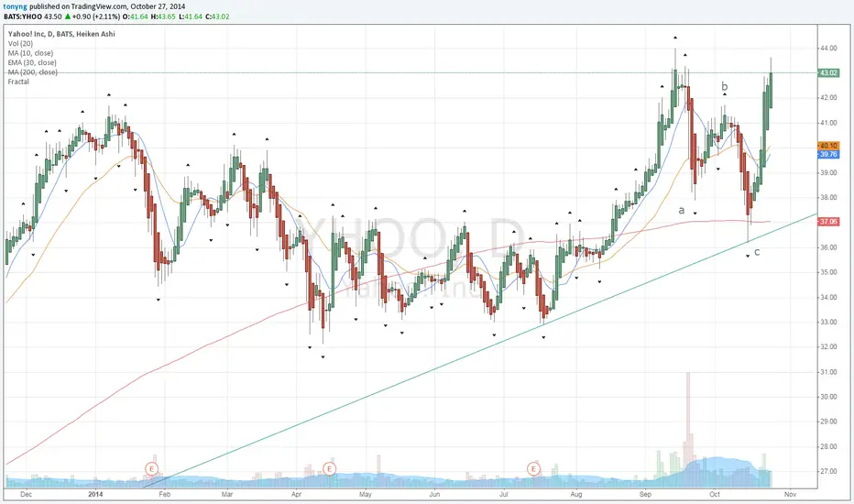Click the red 37.06 MA200 price tag
Viewport: 854px width, 504px height.
coord(828,222)
